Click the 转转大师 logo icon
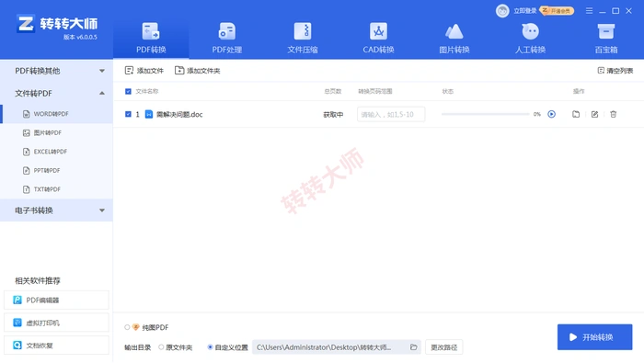The height and width of the screenshot is (363, 644). tap(26, 24)
